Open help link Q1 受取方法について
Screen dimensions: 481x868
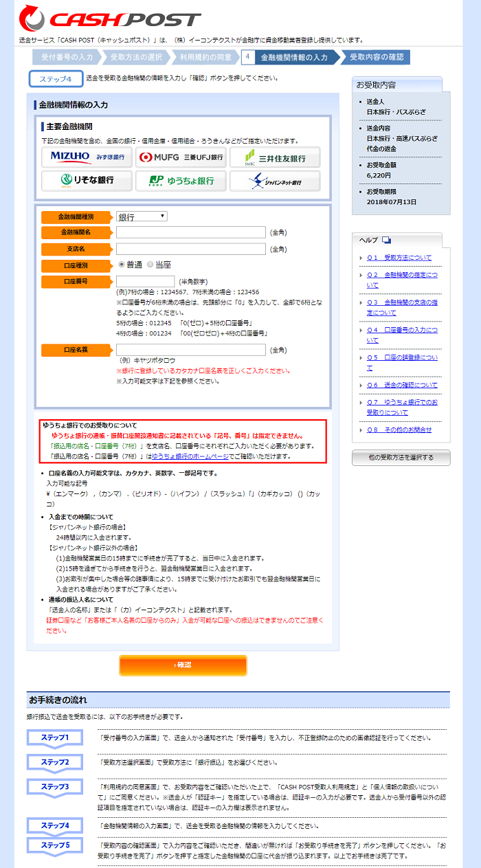tap(399, 258)
